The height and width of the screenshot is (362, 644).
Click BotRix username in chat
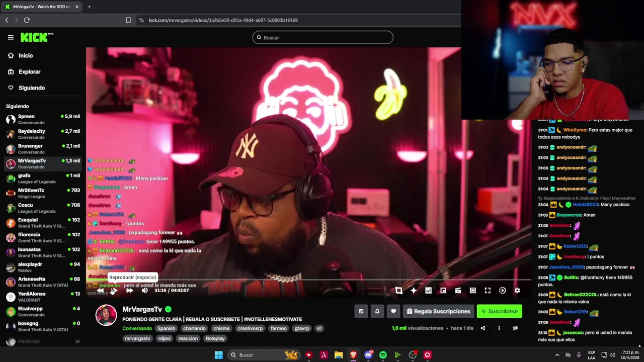pos(571,278)
